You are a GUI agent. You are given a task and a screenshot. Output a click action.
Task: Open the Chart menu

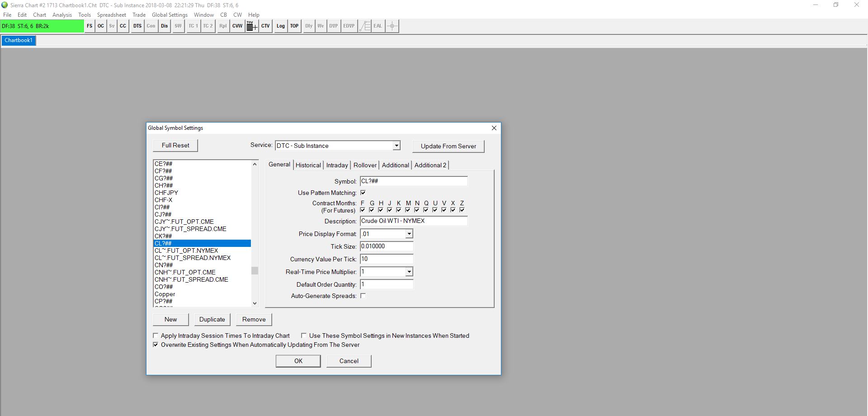click(39, 15)
